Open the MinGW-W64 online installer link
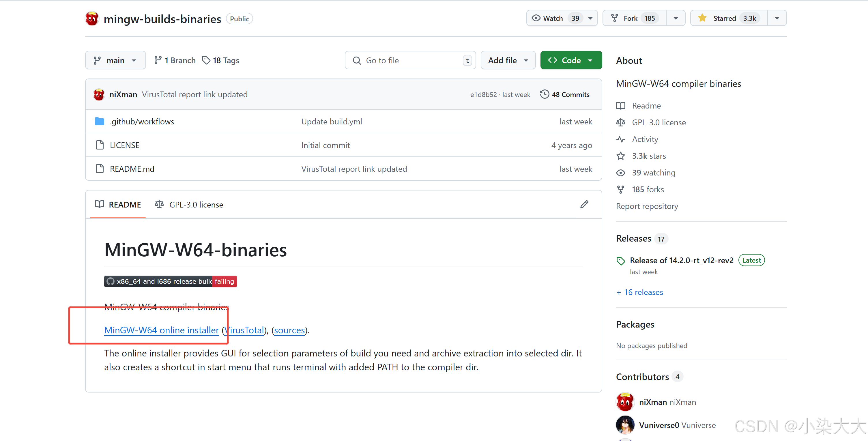 (161, 330)
